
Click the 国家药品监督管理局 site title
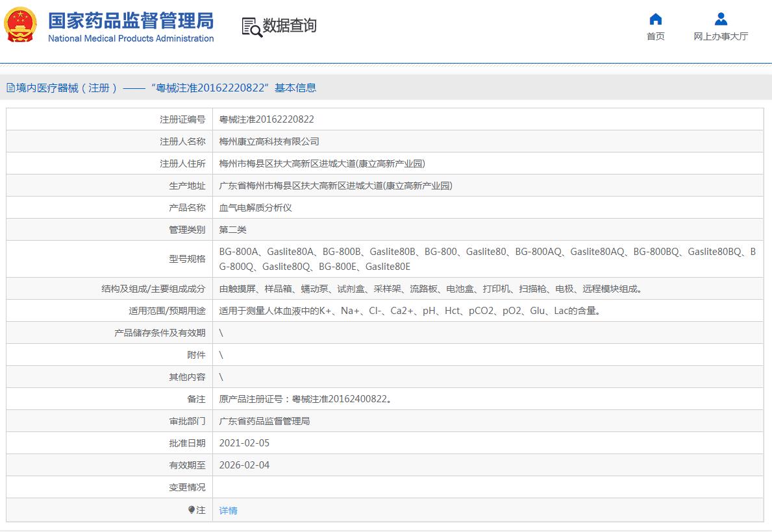[131, 20]
